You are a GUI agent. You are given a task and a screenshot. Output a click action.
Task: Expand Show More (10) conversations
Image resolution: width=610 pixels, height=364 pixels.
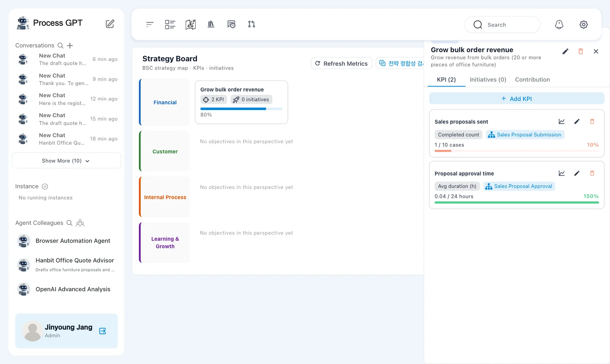[x=66, y=161]
